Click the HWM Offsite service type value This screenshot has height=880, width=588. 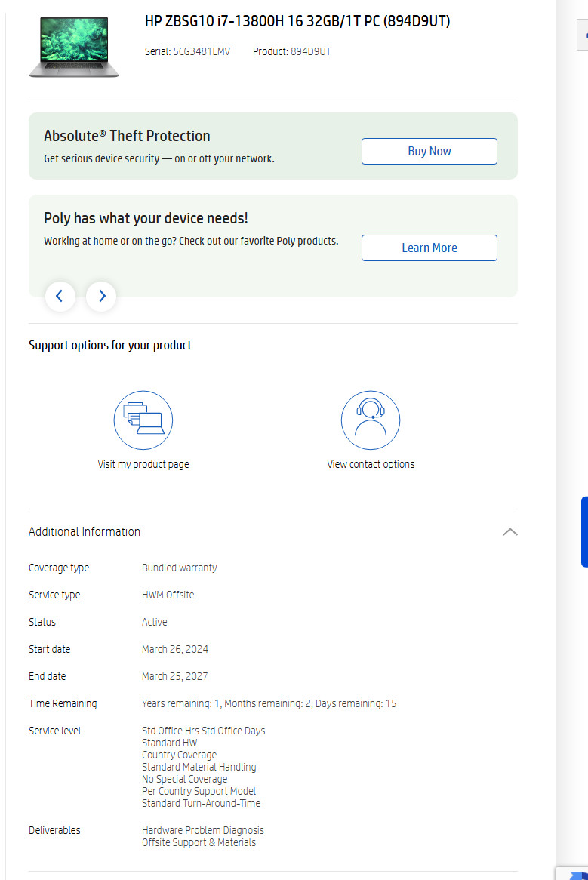(x=168, y=595)
